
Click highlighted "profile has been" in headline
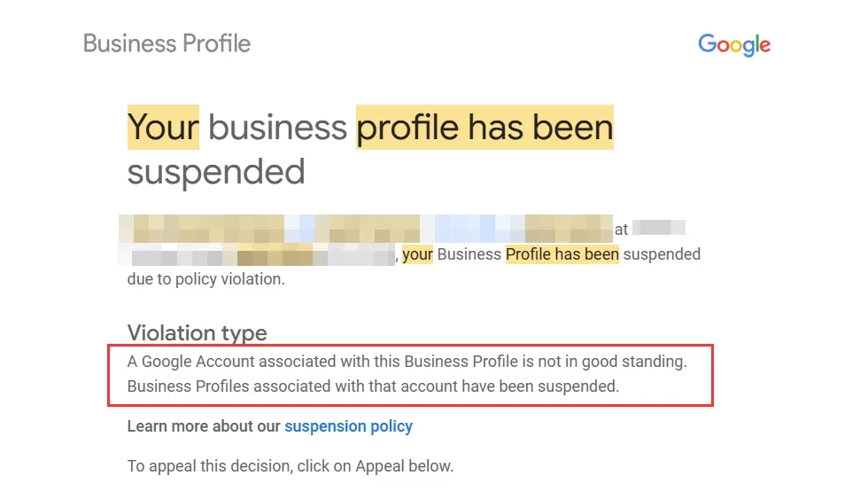(484, 128)
